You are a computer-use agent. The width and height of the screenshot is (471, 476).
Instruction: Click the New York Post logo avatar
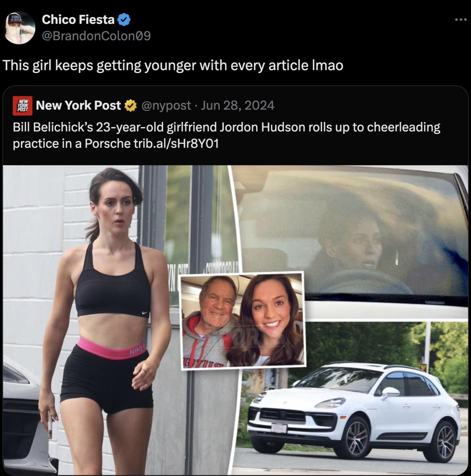(x=23, y=105)
